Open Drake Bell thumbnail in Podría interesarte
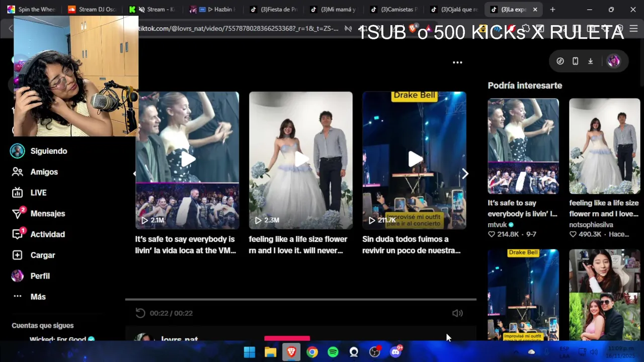 tap(523, 295)
